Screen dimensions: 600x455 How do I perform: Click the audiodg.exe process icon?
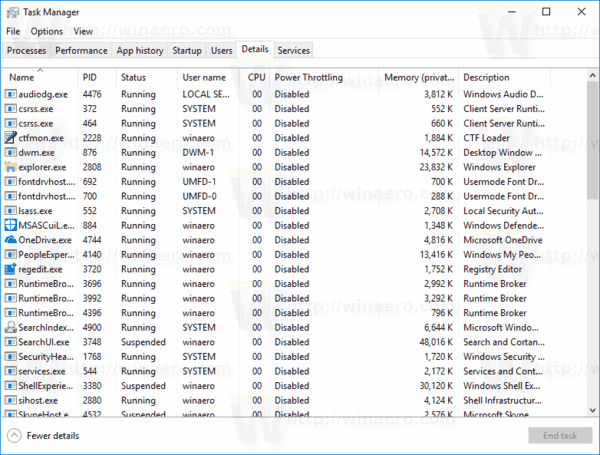11,94
